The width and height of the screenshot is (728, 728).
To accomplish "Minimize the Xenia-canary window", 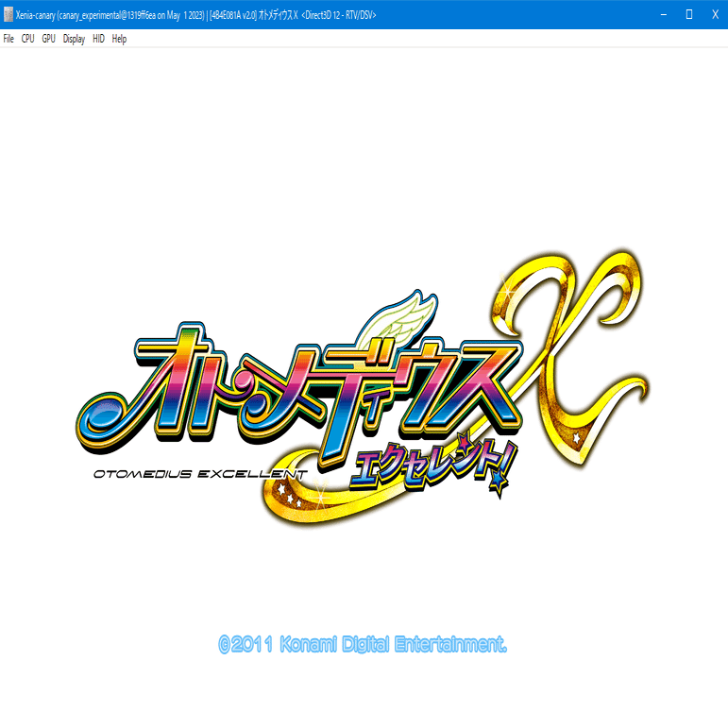I will 664,15.
